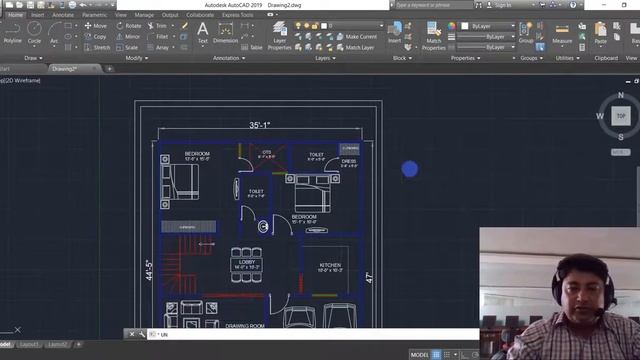Select the Circle tool
Viewport: 640px width, 360px height.
coord(34,33)
